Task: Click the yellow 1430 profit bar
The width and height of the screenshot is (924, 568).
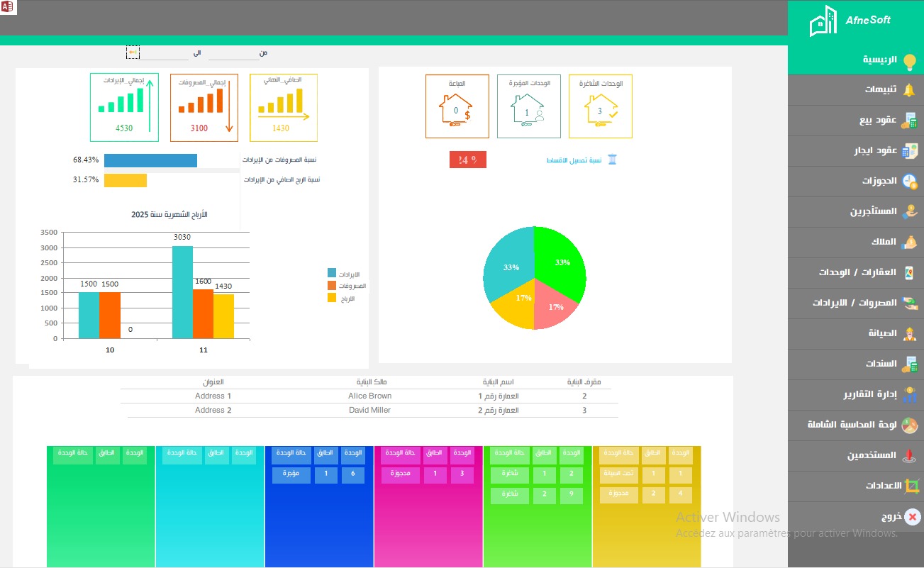Action: point(223,316)
